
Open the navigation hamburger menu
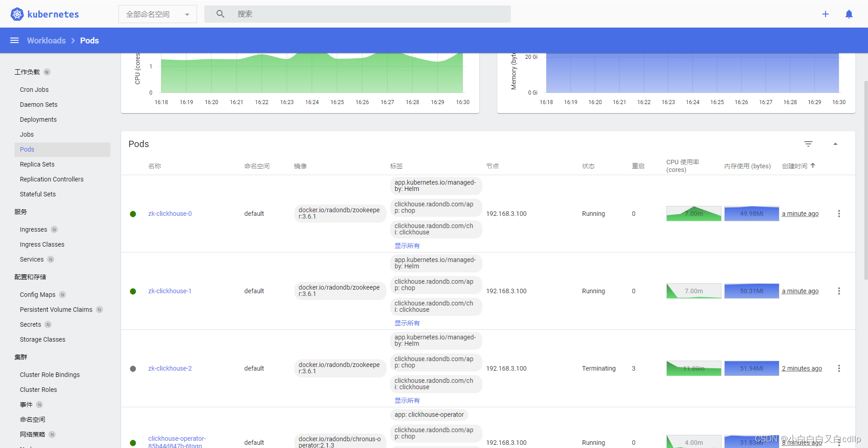pyautogui.click(x=14, y=40)
